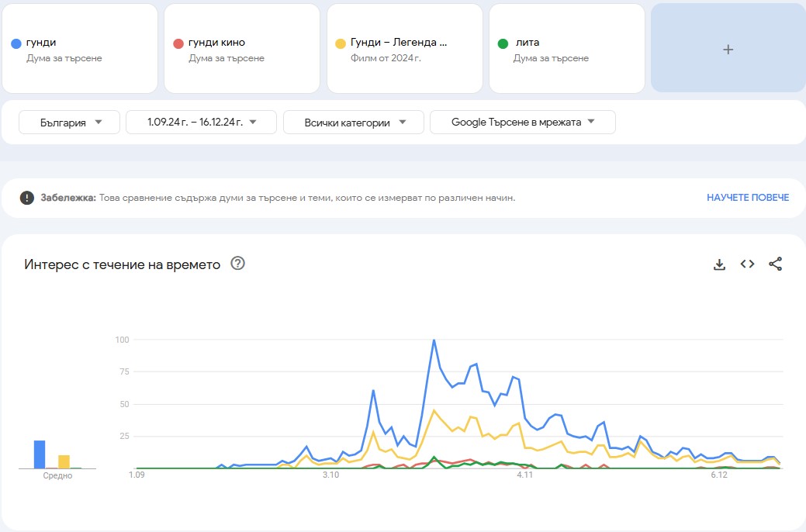Open the embed code option for the chart

coord(746,264)
